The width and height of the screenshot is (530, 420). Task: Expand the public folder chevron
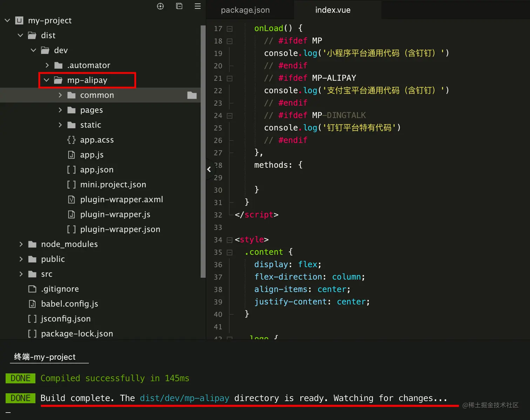[x=21, y=259]
